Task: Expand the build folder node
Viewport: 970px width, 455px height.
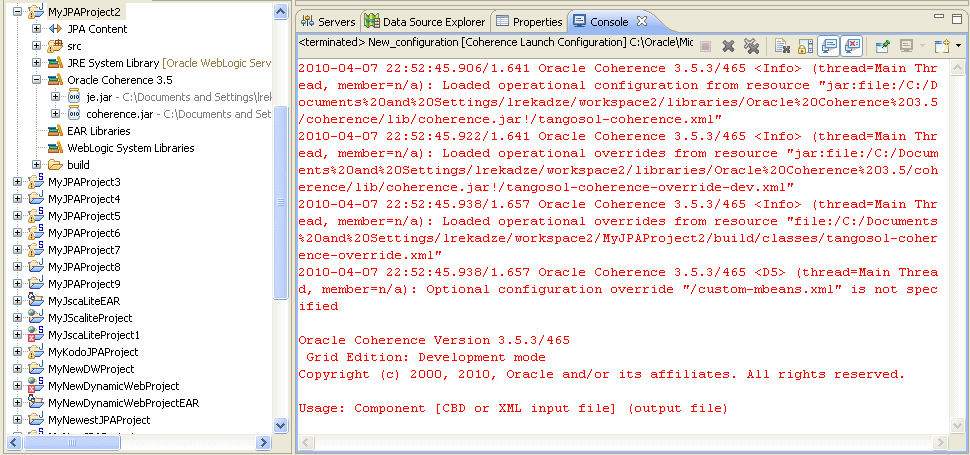Action: 36,164
